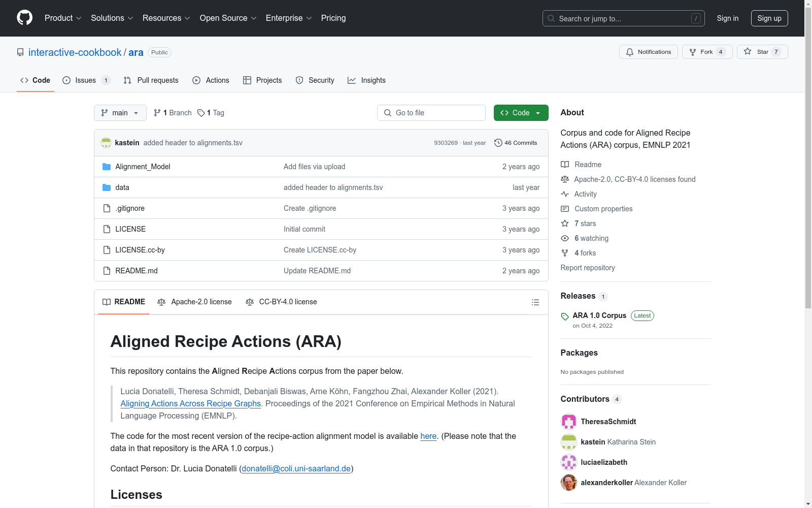Click the stars icon in About
Viewport: 812px width, 508px height.
coord(565,224)
